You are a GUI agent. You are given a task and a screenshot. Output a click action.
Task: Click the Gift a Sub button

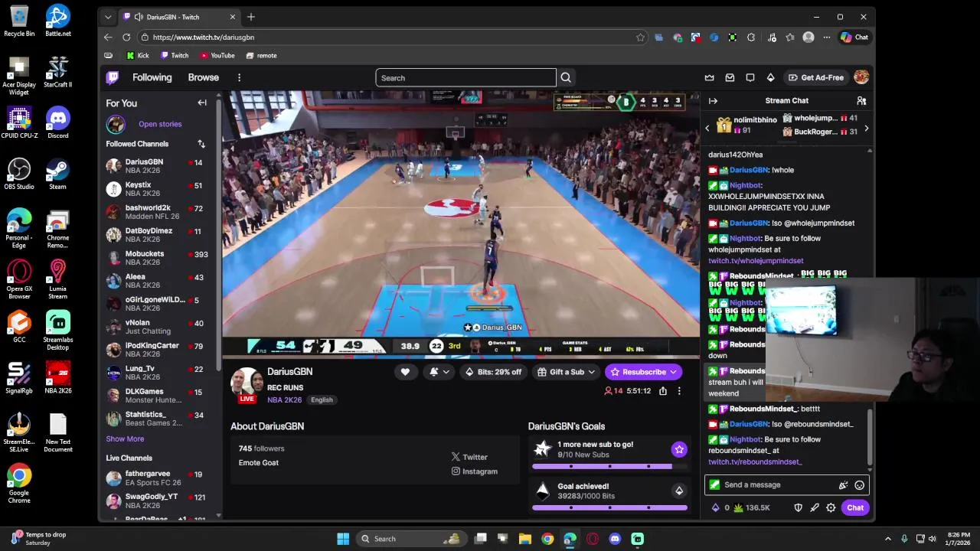point(567,372)
